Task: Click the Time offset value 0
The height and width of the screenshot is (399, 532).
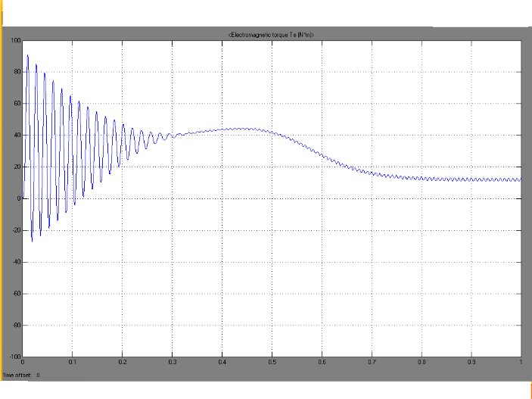Action: click(37, 376)
